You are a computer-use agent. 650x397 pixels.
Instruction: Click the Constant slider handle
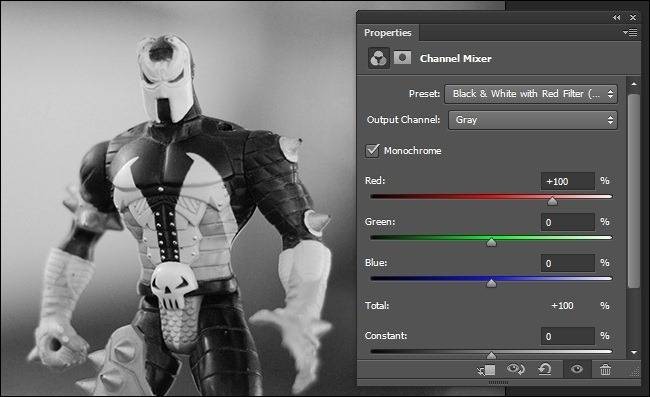[x=491, y=355]
